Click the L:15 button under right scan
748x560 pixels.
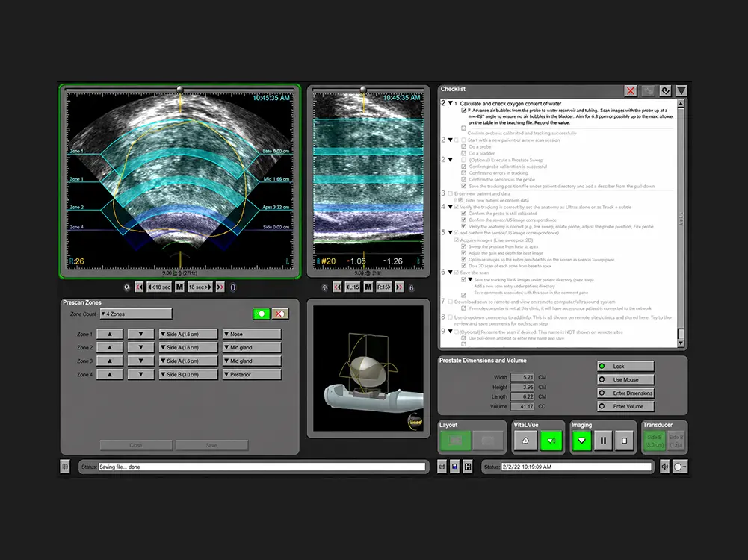coord(353,287)
